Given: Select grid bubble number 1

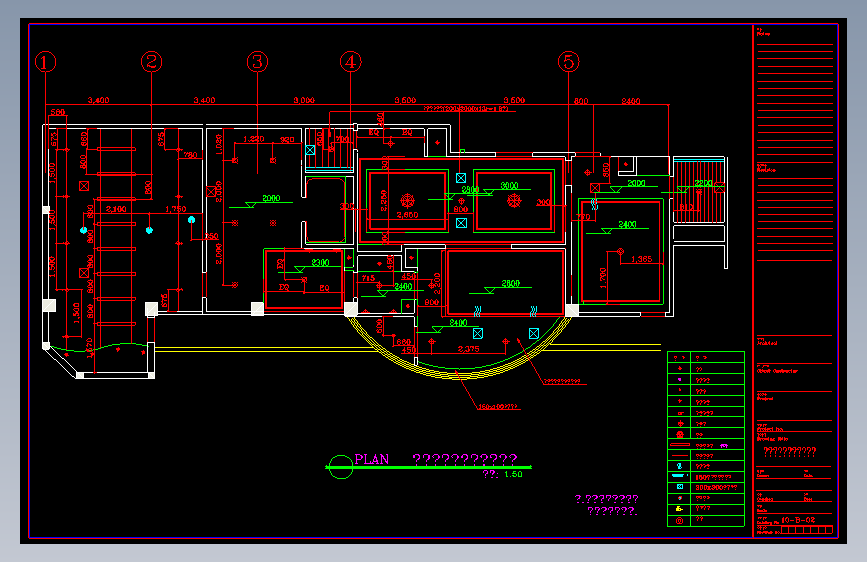Looking at the screenshot, I should click(45, 61).
